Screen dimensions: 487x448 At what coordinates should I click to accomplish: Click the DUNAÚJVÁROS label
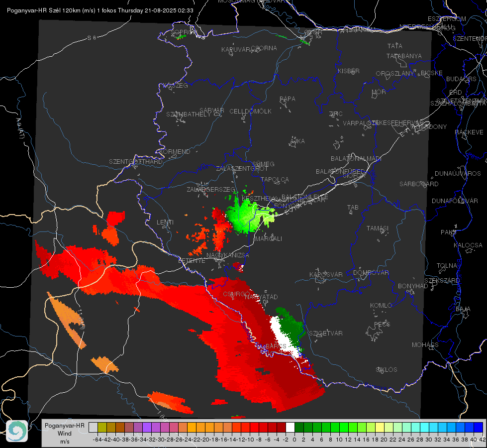pos(458,174)
